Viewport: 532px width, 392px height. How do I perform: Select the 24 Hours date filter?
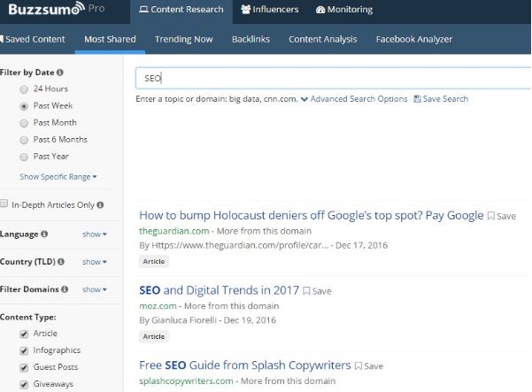pos(23,90)
